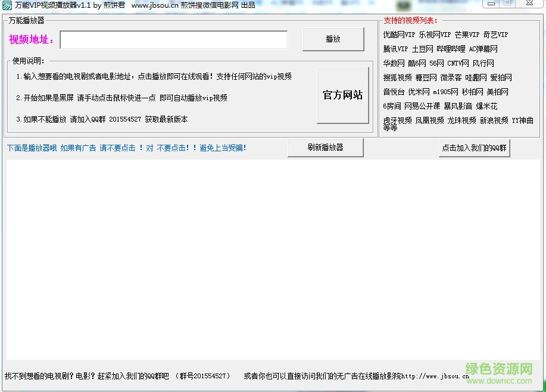Screen dimensions: 546x392
Task: Click 搜狐视频 in the supported list
Action: coord(396,77)
